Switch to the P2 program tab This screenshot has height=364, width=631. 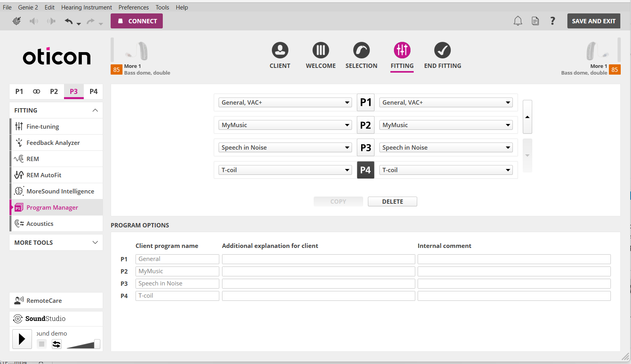point(54,91)
